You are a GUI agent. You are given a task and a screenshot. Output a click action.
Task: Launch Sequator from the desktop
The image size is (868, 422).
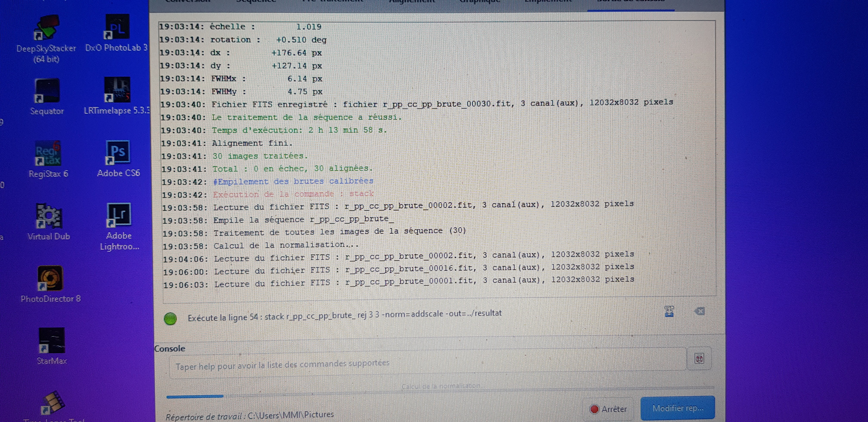click(47, 91)
